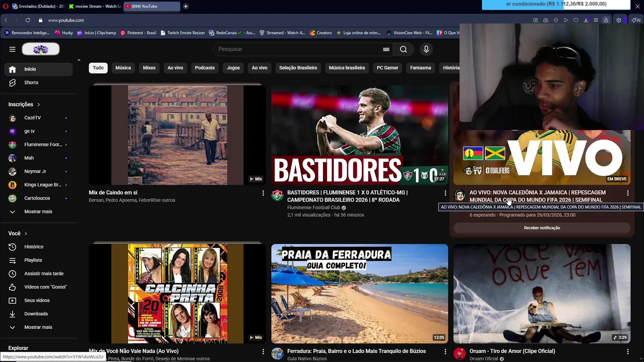This screenshot has width=644, height=362.
Task: Open the Cartoloucos subscription
Action: pyautogui.click(x=39, y=198)
